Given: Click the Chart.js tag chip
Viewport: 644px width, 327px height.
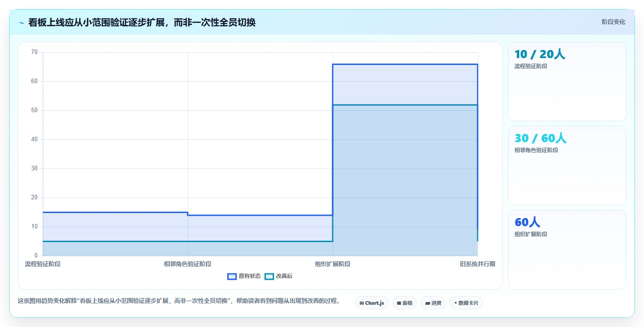Looking at the screenshot, I should click(372, 303).
